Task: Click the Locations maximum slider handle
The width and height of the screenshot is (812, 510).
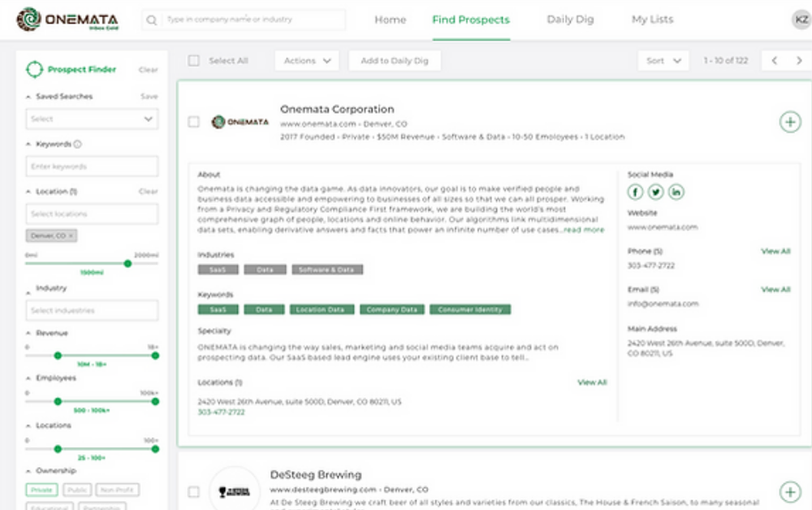Action: [x=155, y=449]
